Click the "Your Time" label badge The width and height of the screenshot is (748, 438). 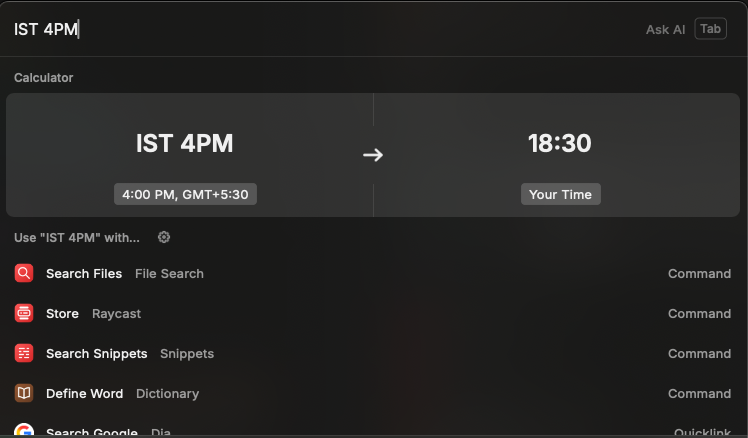point(560,194)
